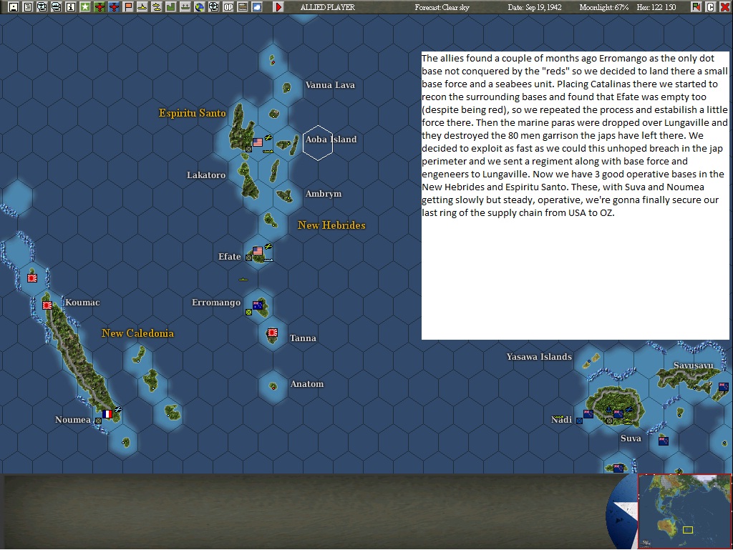Click the 'New Caledonia' region label
733x560 pixels.
[137, 333]
